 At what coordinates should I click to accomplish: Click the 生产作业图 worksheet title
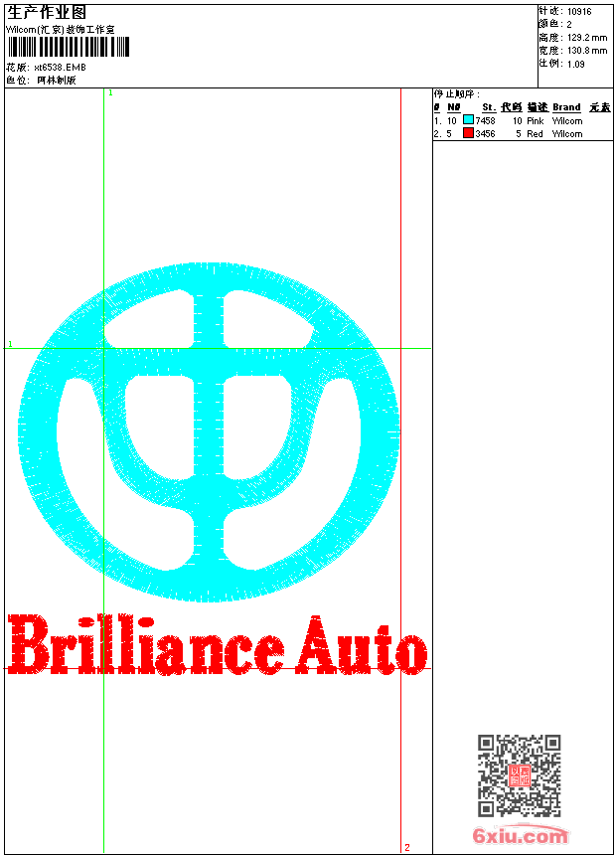click(47, 12)
